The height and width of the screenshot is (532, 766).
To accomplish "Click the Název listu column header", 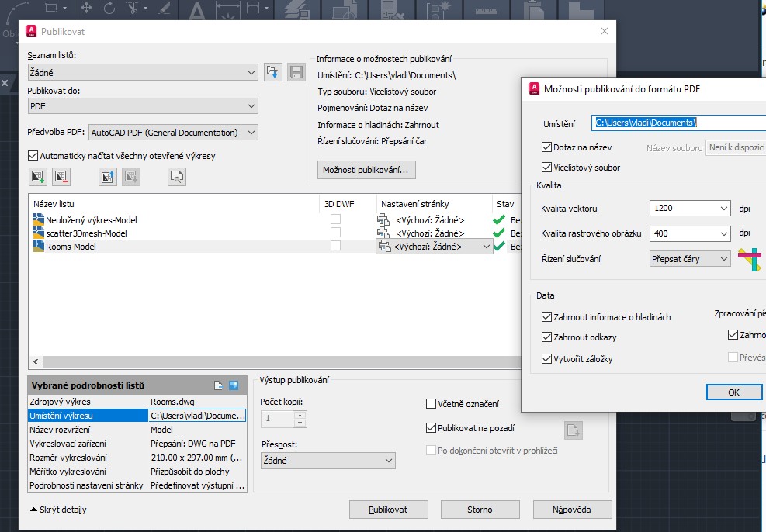I will [173, 204].
